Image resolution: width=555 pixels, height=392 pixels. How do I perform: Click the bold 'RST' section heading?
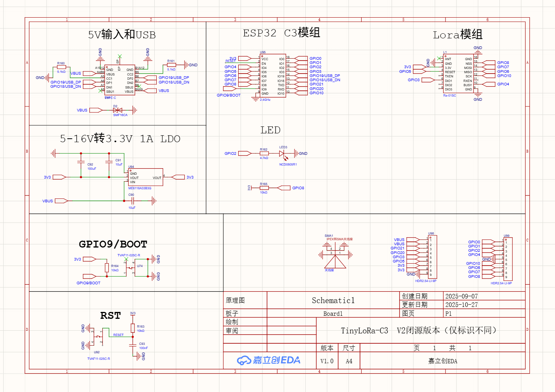110,315
